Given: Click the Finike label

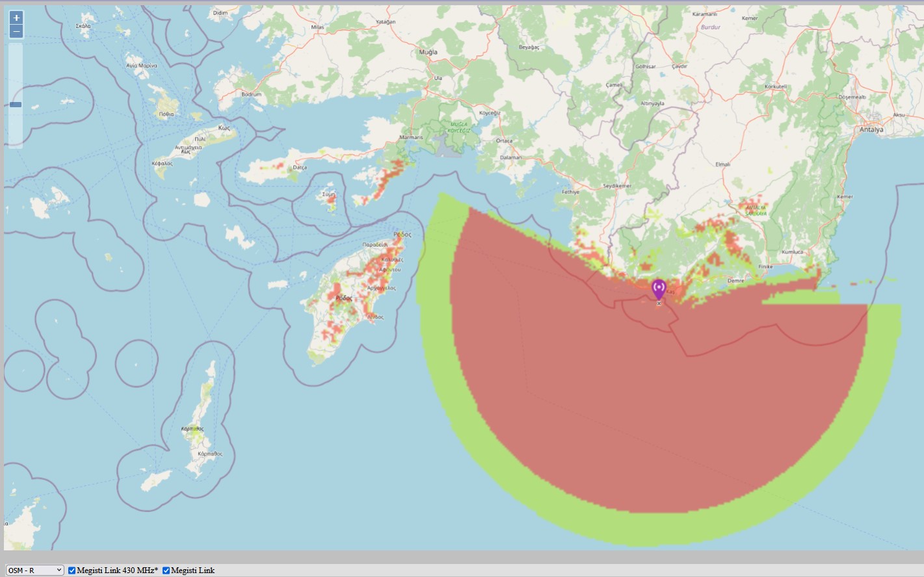Looking at the screenshot, I should (765, 266).
